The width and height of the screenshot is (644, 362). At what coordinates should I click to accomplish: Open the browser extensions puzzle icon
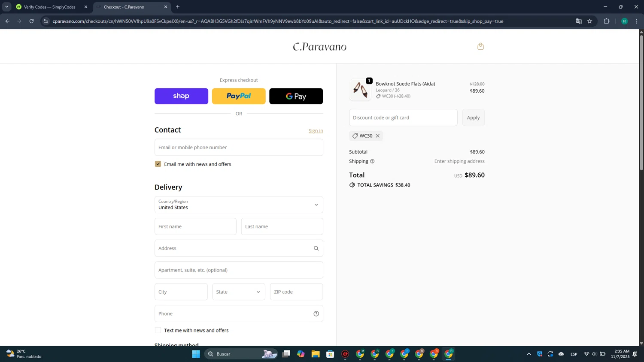point(607,21)
